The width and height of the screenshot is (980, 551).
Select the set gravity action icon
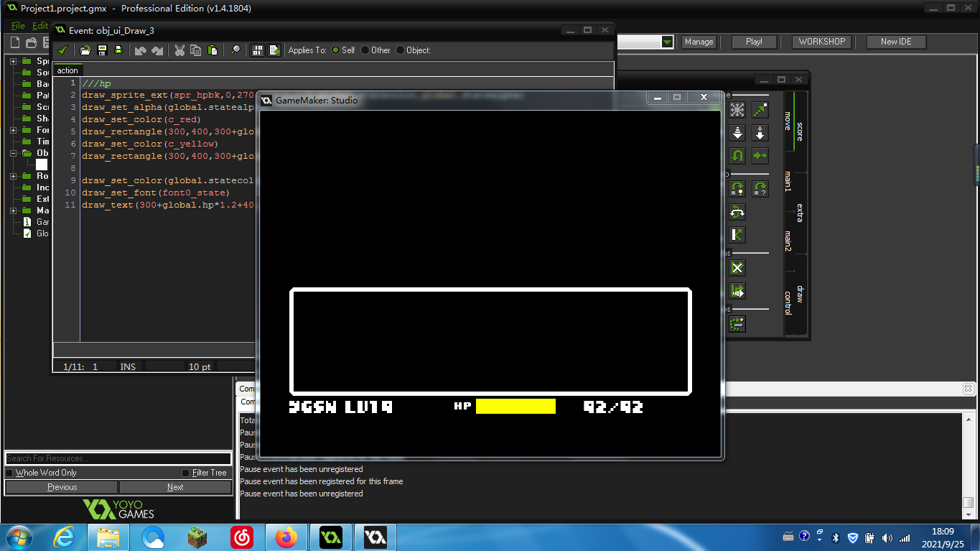pyautogui.click(x=760, y=133)
